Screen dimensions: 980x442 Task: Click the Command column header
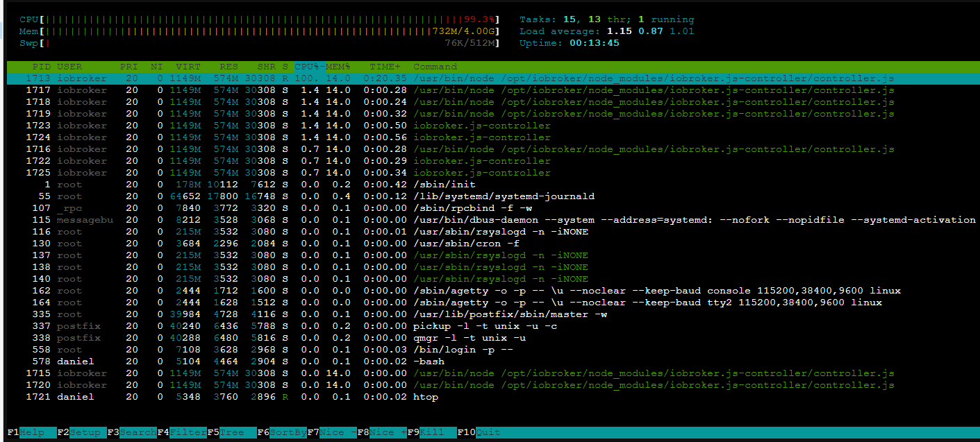coord(435,67)
